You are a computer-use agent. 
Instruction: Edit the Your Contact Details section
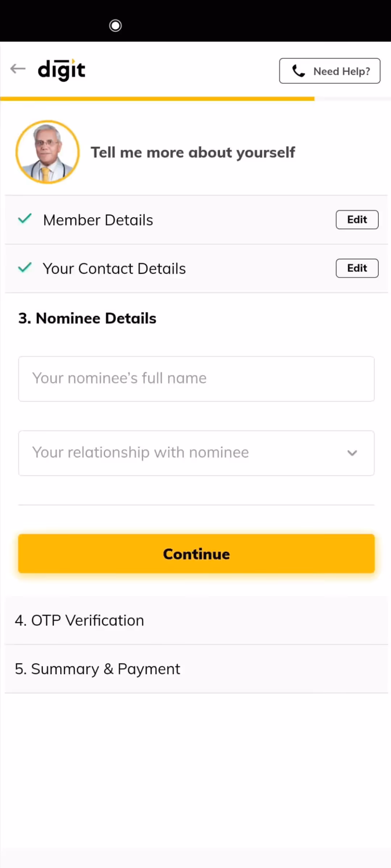[x=357, y=268]
